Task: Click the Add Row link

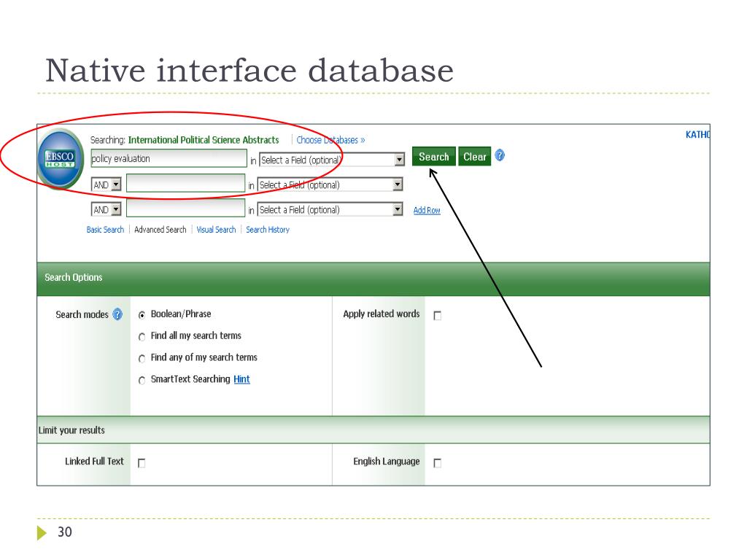Action: coord(427,210)
